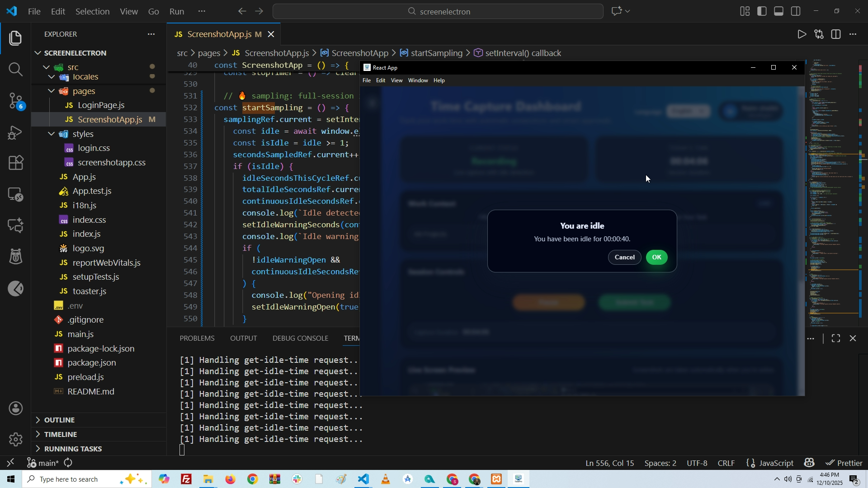Toggle the primary side bar layout

click(x=762, y=11)
